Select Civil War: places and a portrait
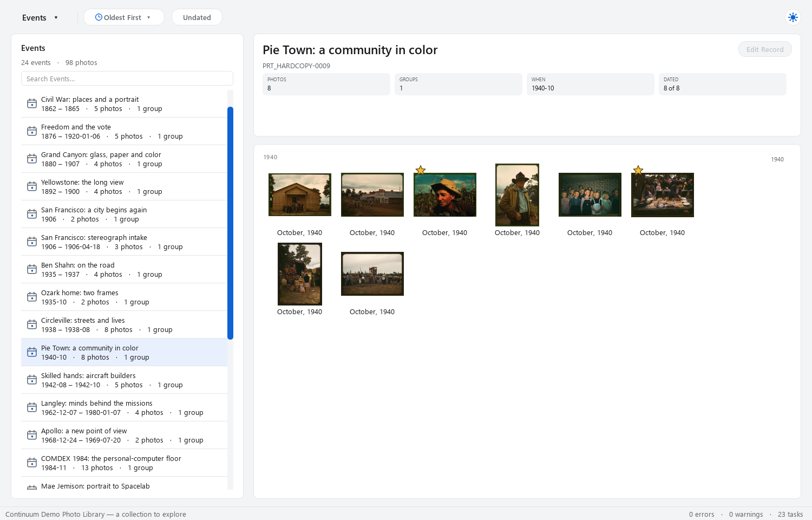The height and width of the screenshot is (520, 812). [x=124, y=104]
